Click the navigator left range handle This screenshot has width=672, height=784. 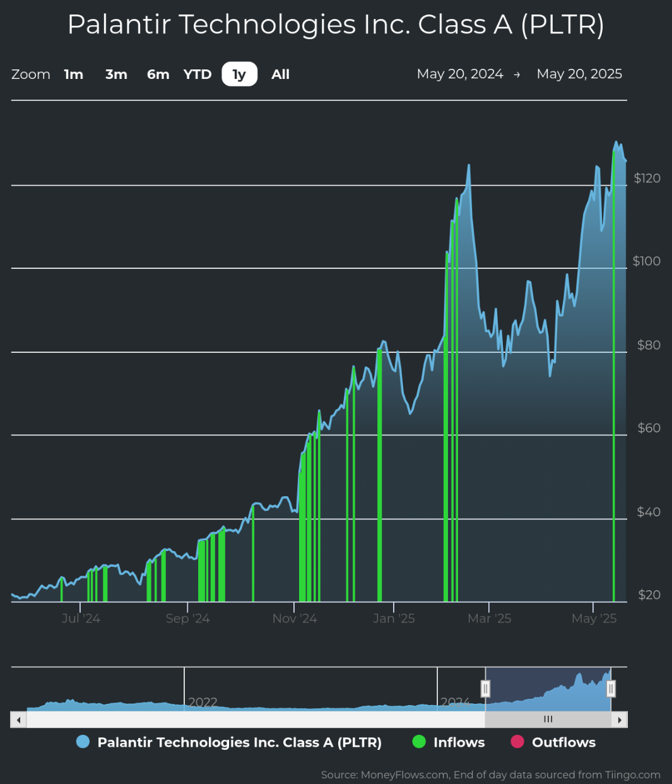[x=485, y=688]
